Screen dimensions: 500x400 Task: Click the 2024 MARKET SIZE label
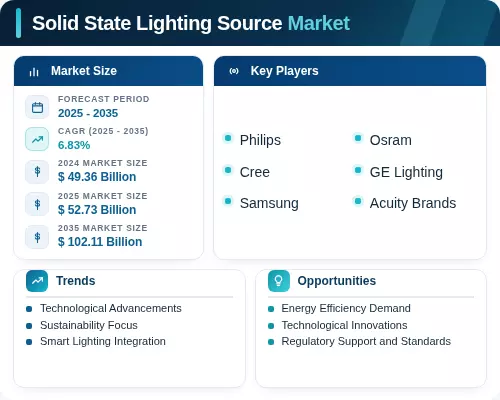(x=103, y=163)
